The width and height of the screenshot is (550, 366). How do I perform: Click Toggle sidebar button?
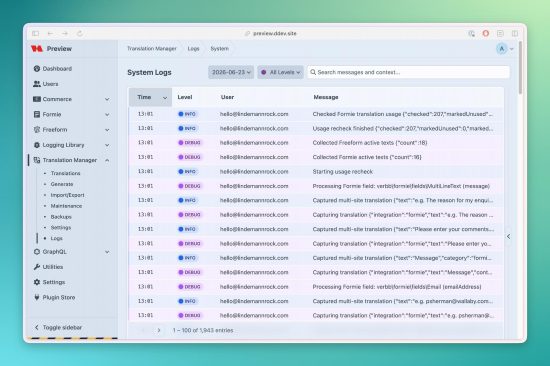point(58,327)
